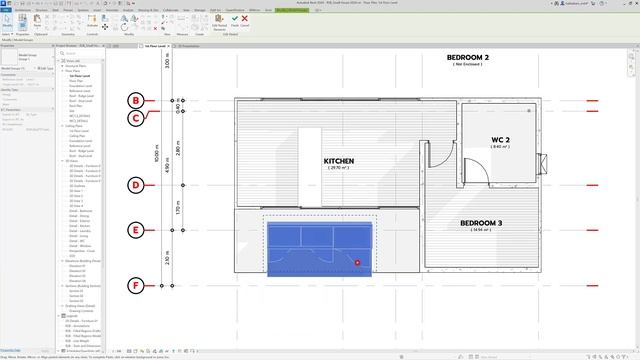This screenshot has width=640, height=360.
Task: Close the 1st Floor Level view tab
Action: coord(169,46)
